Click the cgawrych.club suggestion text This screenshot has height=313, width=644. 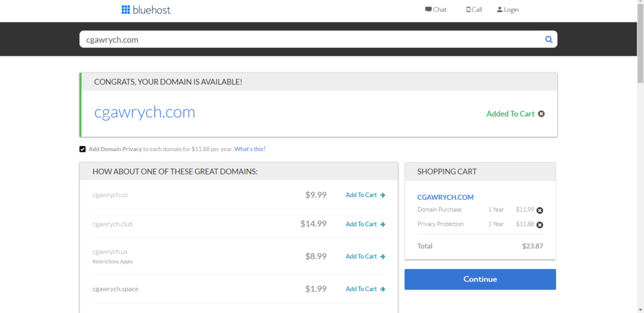tap(113, 224)
